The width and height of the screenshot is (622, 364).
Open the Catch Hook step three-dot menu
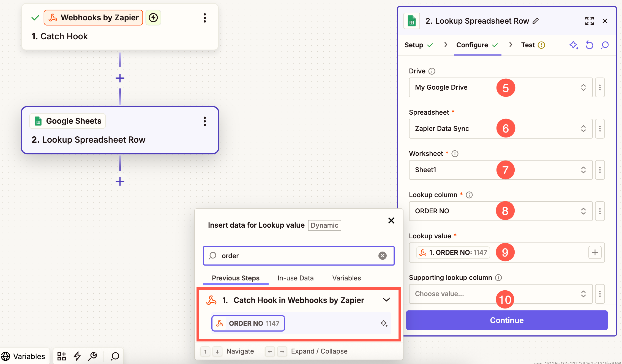[204, 18]
